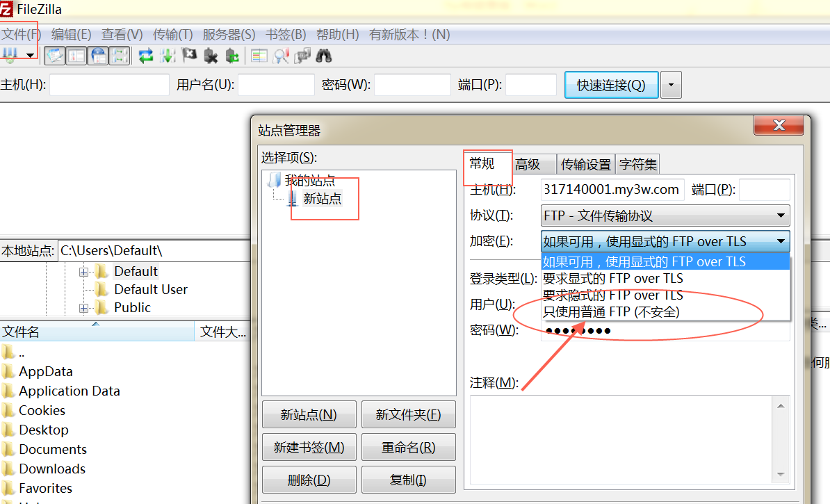830x504 pixels.
Task: Collapse the 加密(E) encryption dropdown
Action: coord(665,241)
